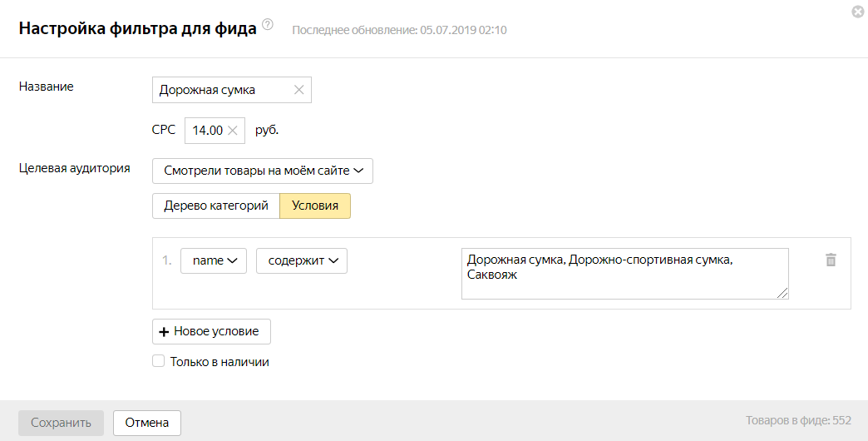Screen dimensions: 868x441
Task: Switch to the 'Дерево категорий' tab
Action: (215, 206)
